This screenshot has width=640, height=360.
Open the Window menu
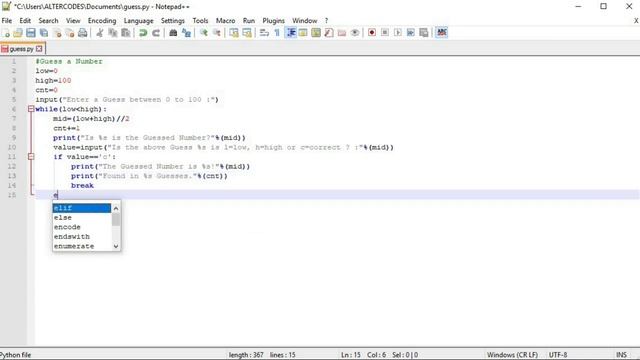coord(304,20)
